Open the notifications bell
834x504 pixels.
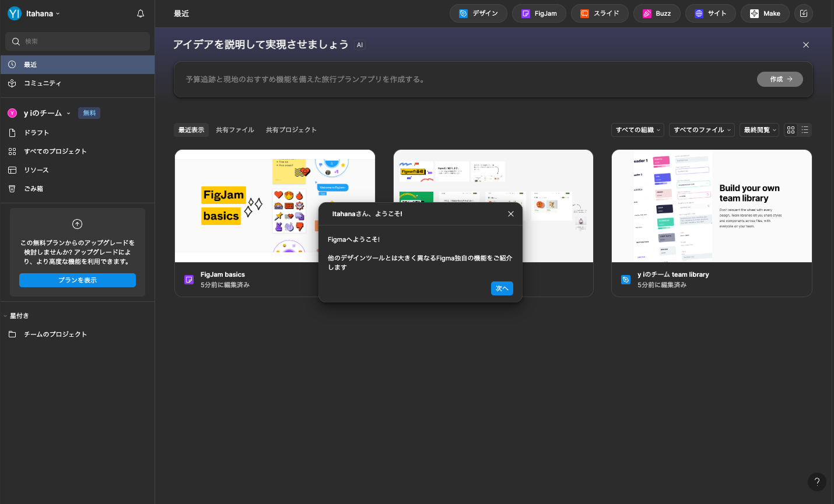[x=140, y=13]
